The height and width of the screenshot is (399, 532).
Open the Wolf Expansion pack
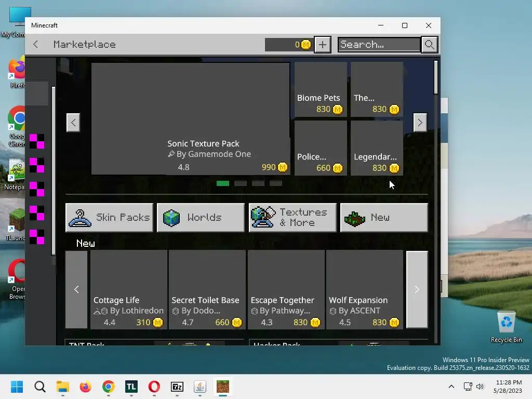(364, 289)
